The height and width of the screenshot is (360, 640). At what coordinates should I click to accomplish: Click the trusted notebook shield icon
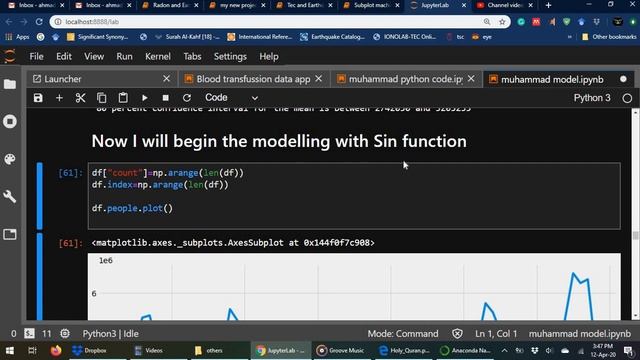click(x=457, y=333)
